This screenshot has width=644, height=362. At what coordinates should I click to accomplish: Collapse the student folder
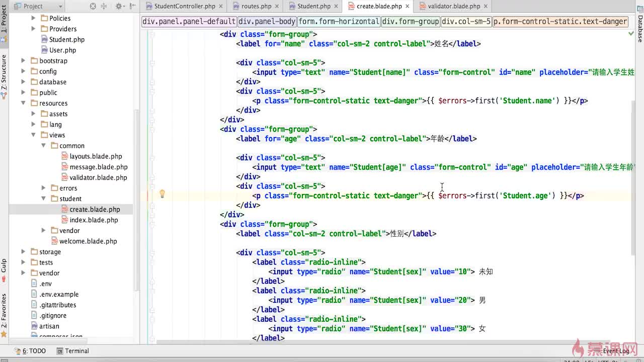43,199
